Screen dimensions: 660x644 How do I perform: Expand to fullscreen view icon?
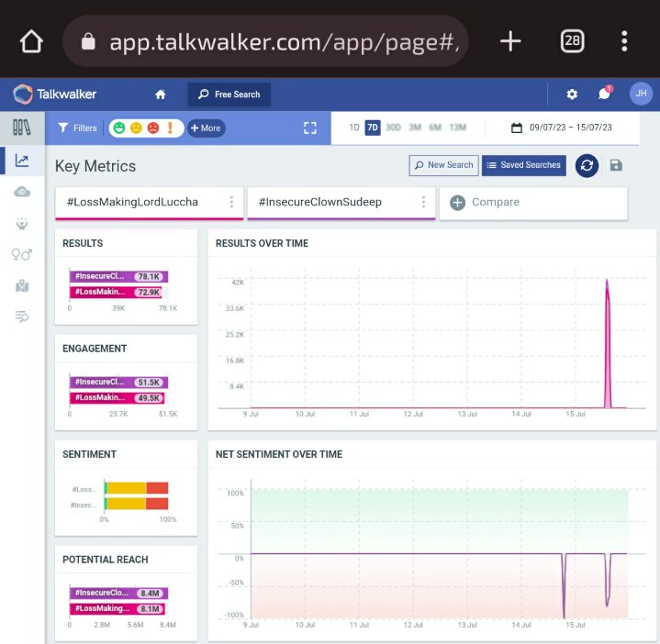[309, 128]
